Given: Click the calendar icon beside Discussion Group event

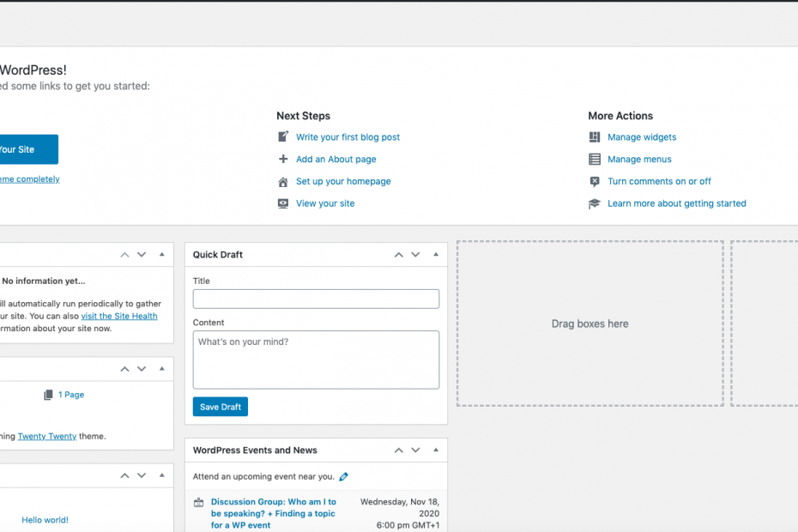Looking at the screenshot, I should [199, 503].
